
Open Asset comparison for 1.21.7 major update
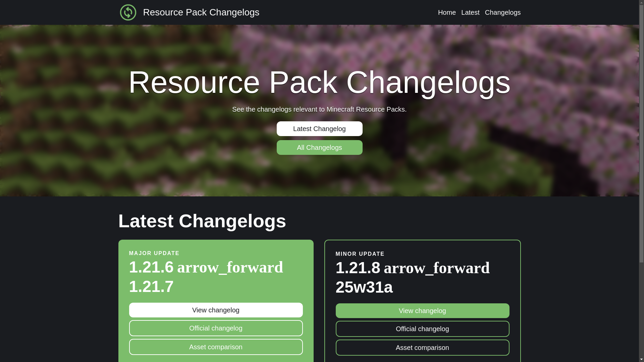(x=216, y=347)
